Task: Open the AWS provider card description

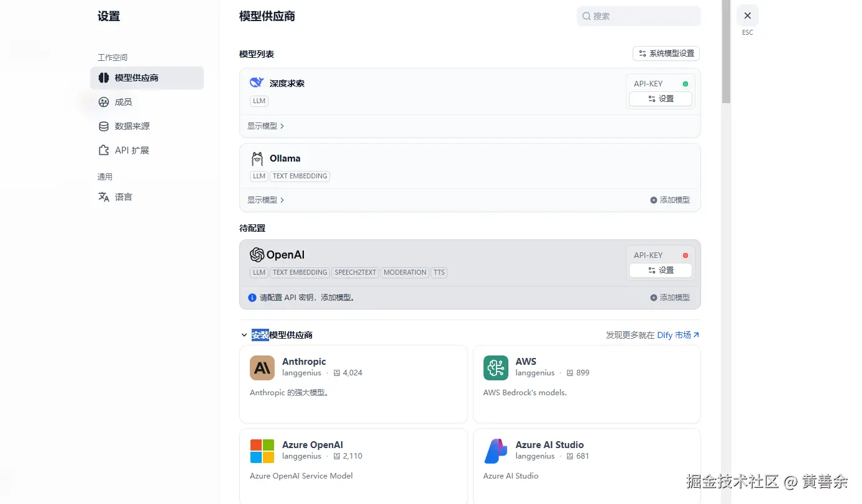Action: (x=525, y=393)
